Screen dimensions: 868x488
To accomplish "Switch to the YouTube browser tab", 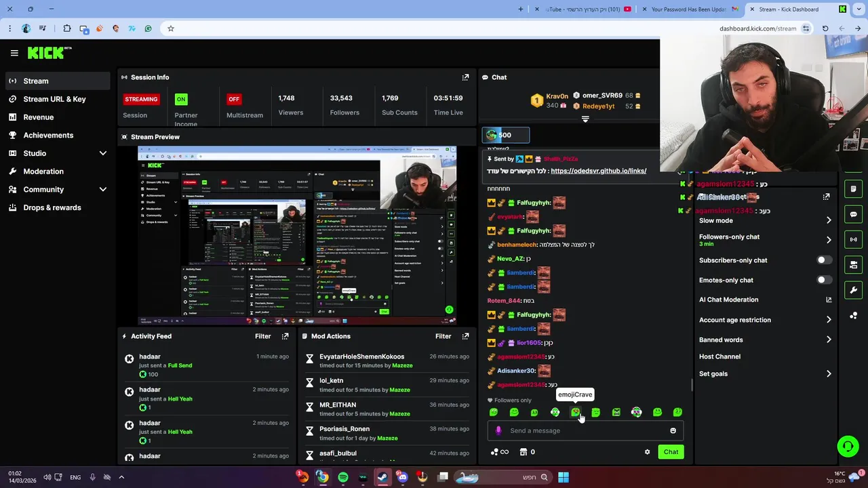I will (x=584, y=9).
